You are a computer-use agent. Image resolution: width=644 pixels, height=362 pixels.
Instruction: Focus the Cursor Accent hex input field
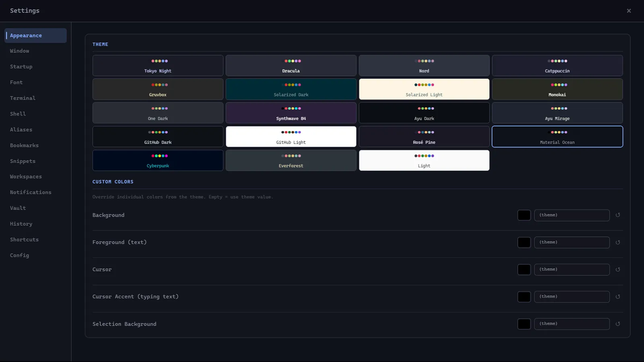coord(572,297)
